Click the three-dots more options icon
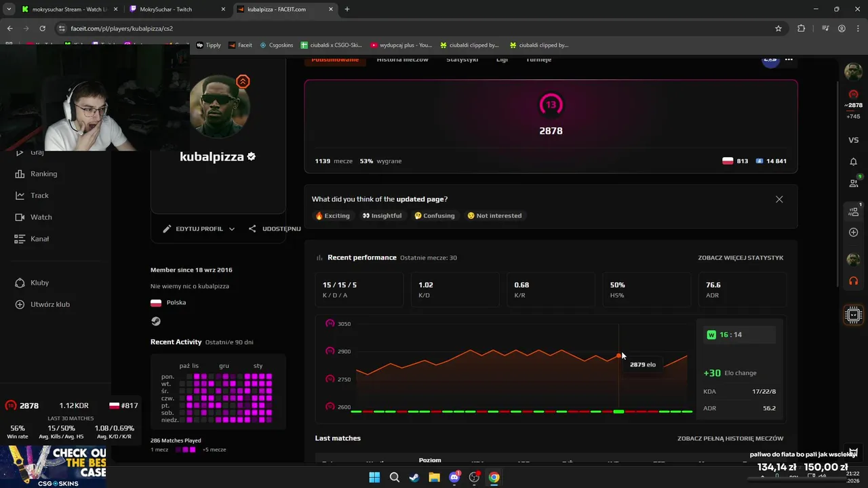This screenshot has width=868, height=488. click(x=789, y=60)
